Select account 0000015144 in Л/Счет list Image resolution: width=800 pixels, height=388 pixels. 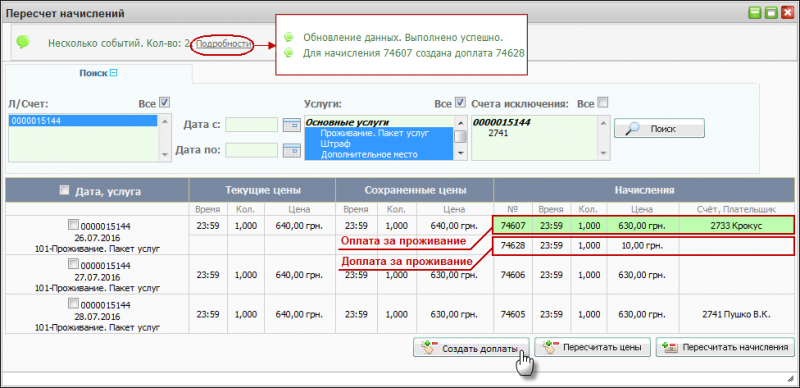tap(83, 120)
